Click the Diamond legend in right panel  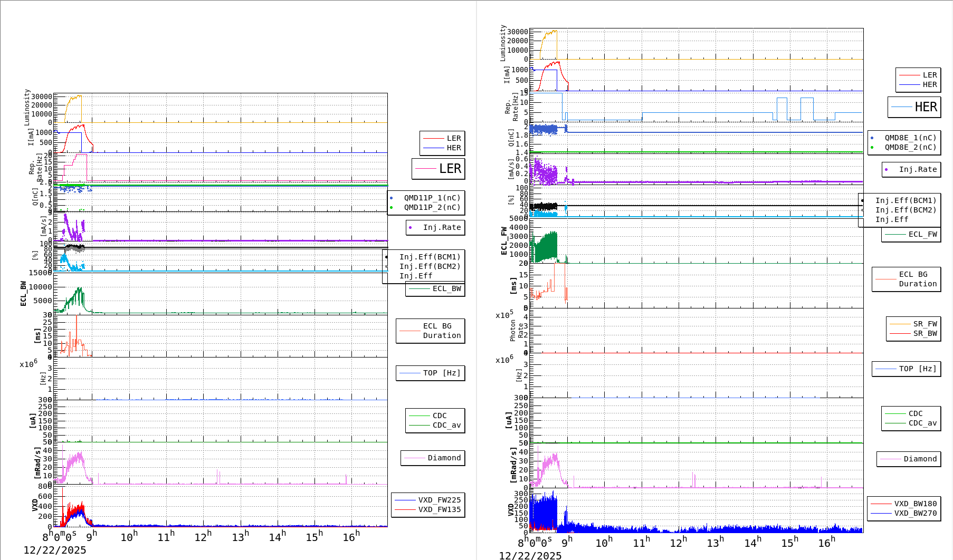click(920, 459)
